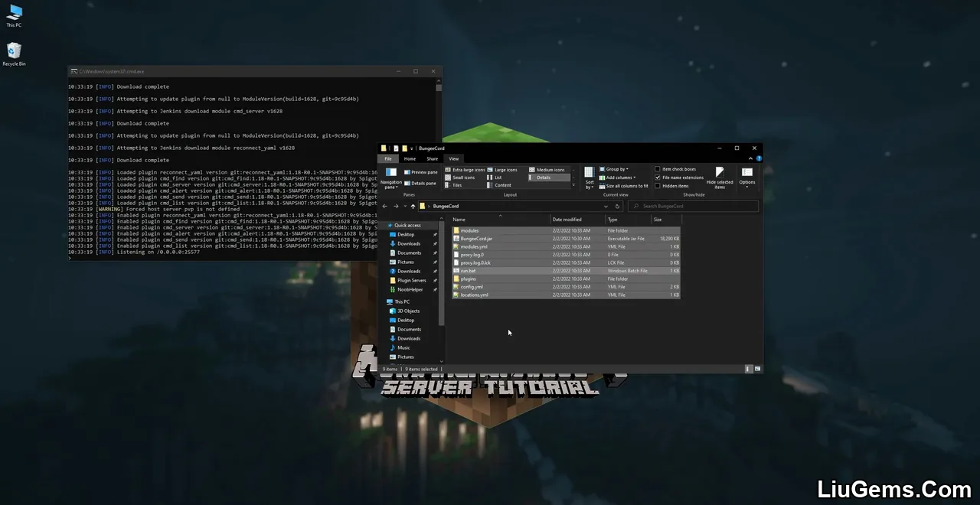The width and height of the screenshot is (980, 505).
Task: Open Quick access in navigation pane
Action: pos(407,225)
